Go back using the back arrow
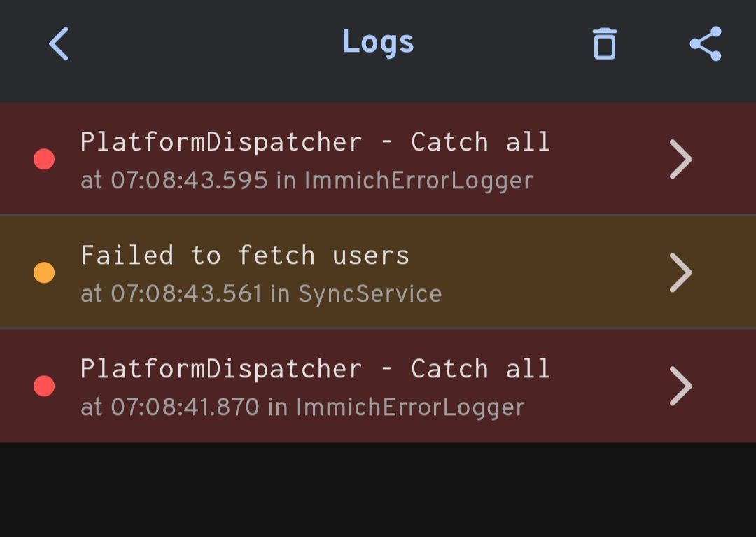This screenshot has width=756, height=537. (x=59, y=43)
